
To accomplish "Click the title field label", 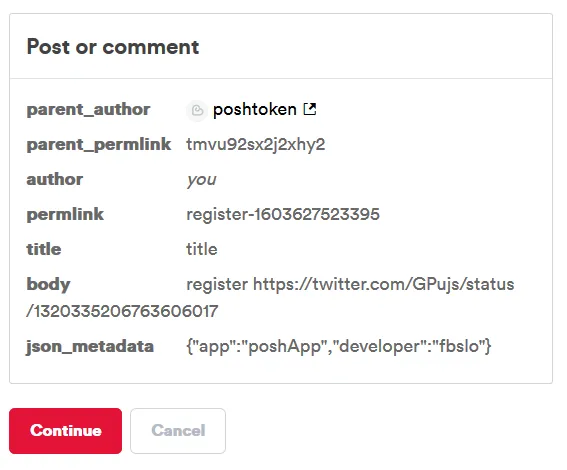I will pos(44,249).
